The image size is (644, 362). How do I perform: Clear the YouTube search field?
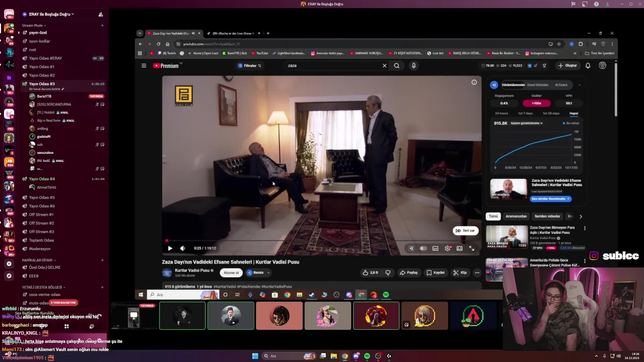click(x=384, y=65)
